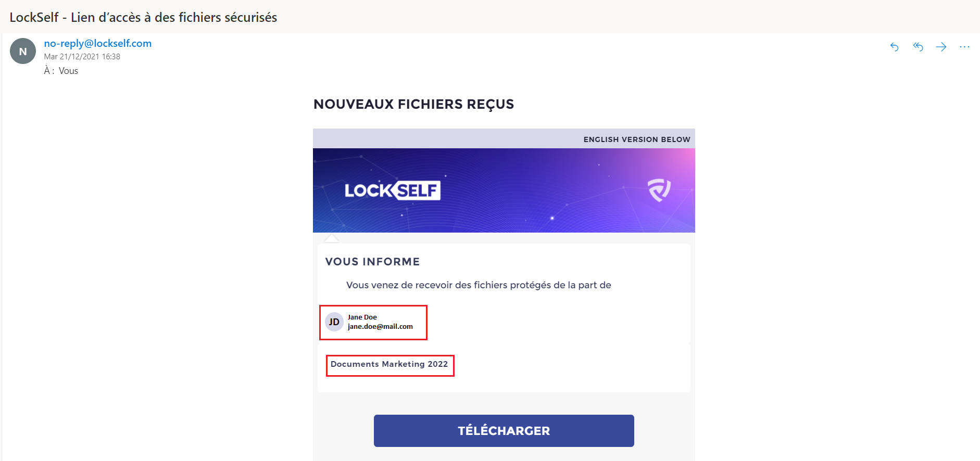The image size is (980, 461).
Task: Click the shield emblem in the banner
Action: click(659, 190)
